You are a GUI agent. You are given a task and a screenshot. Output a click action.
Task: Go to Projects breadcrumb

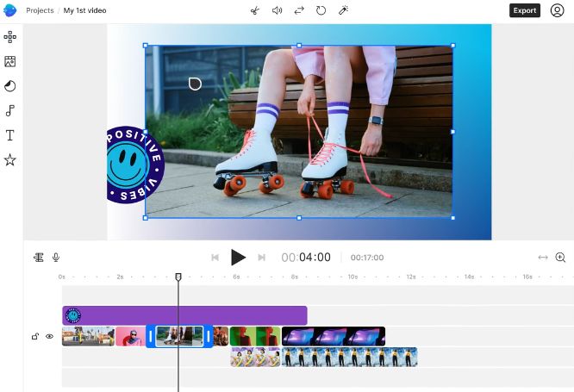[x=40, y=10]
